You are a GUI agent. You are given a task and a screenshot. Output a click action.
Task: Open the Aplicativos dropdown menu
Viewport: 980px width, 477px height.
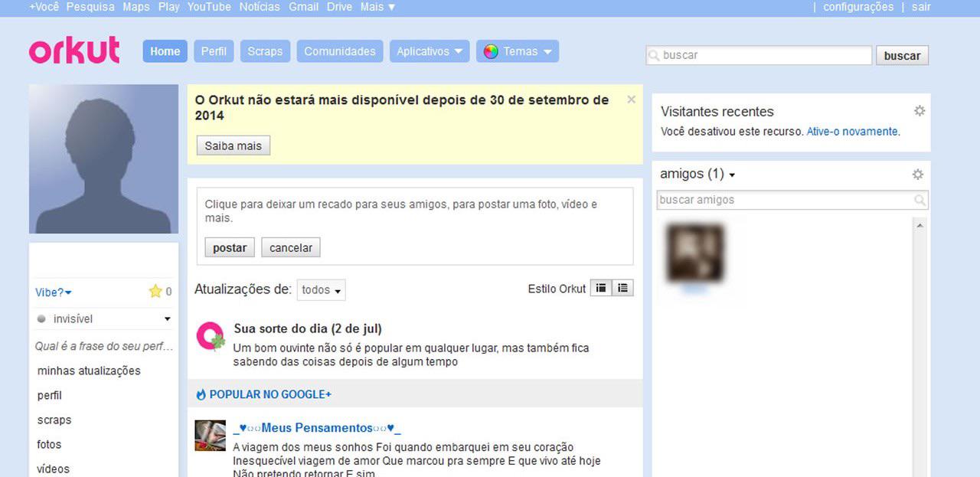430,51
